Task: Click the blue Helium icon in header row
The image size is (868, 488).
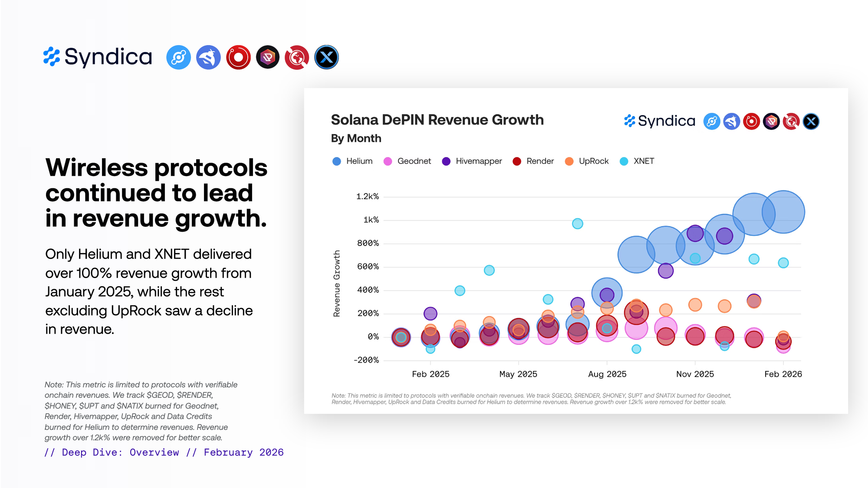Action: [x=178, y=57]
